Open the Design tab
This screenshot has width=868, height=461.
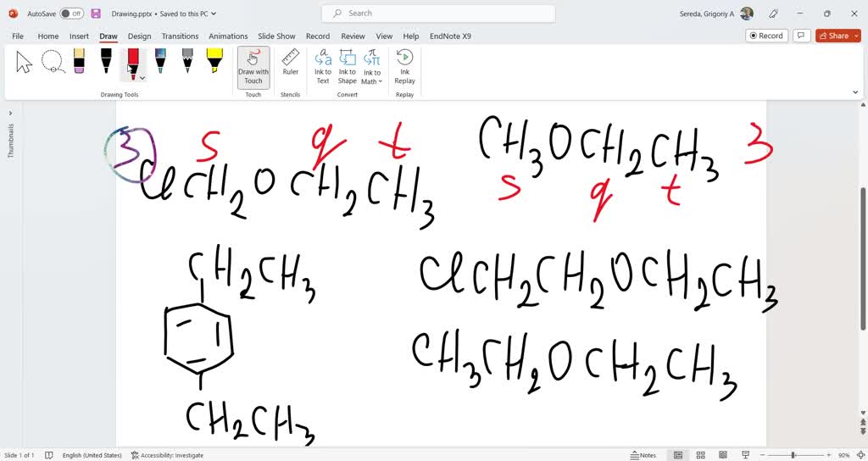[x=139, y=36]
